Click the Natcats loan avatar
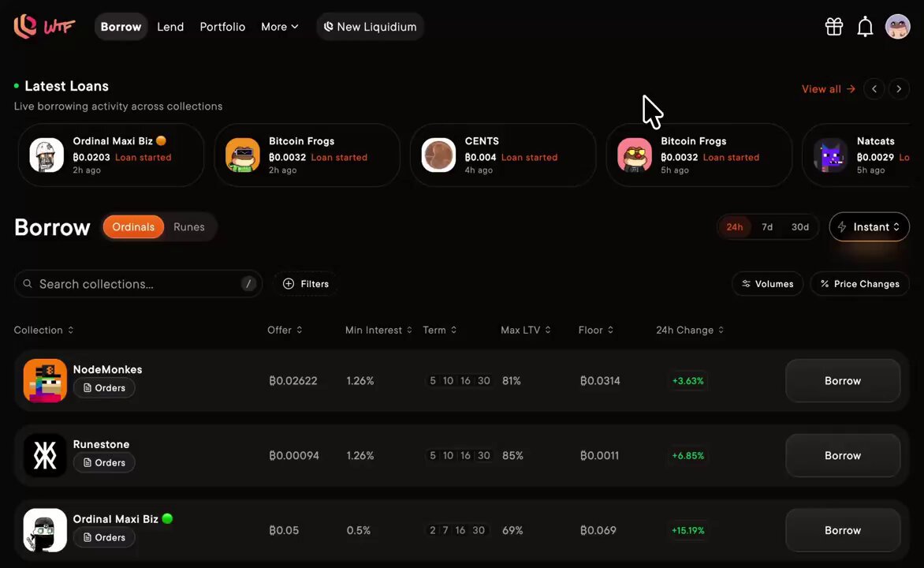Viewport: 924px width, 568px height. pyautogui.click(x=830, y=155)
